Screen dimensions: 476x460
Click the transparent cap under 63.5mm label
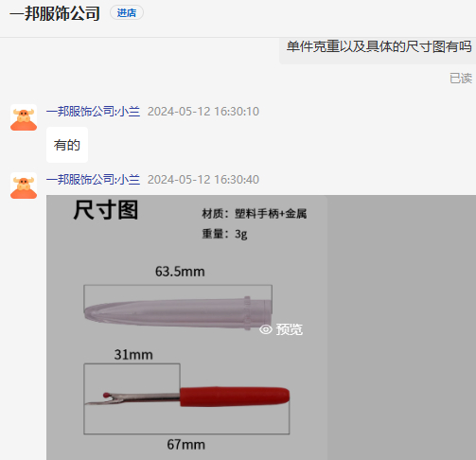point(178,313)
